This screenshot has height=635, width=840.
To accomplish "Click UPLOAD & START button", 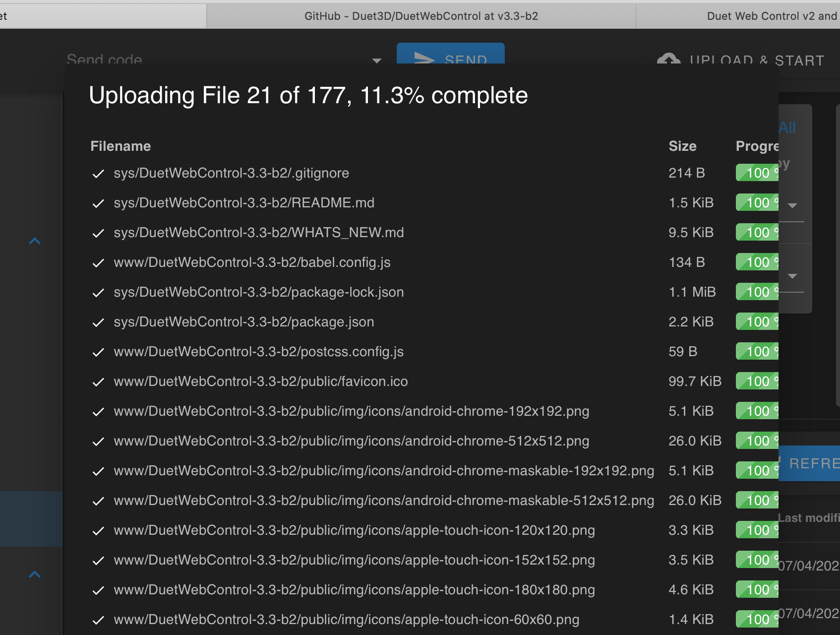I will pos(741,60).
